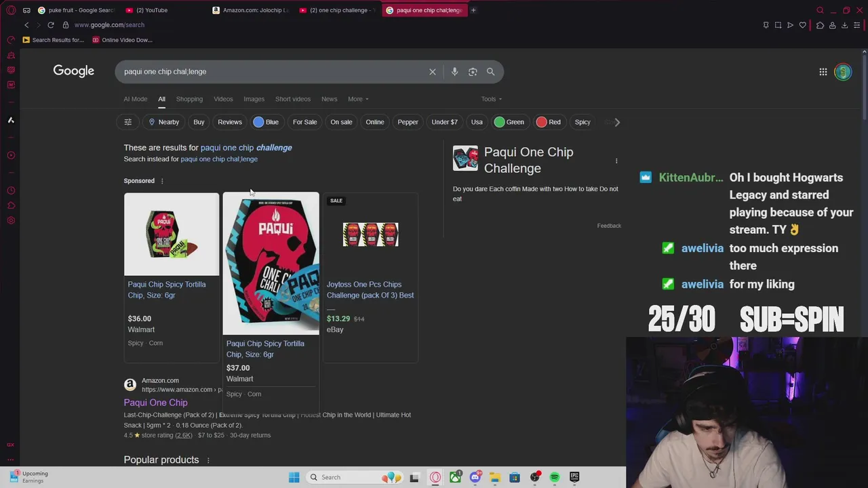The width and height of the screenshot is (868, 488).
Task: Switch to one chip challenge YouTube tab
Action: pos(337,10)
